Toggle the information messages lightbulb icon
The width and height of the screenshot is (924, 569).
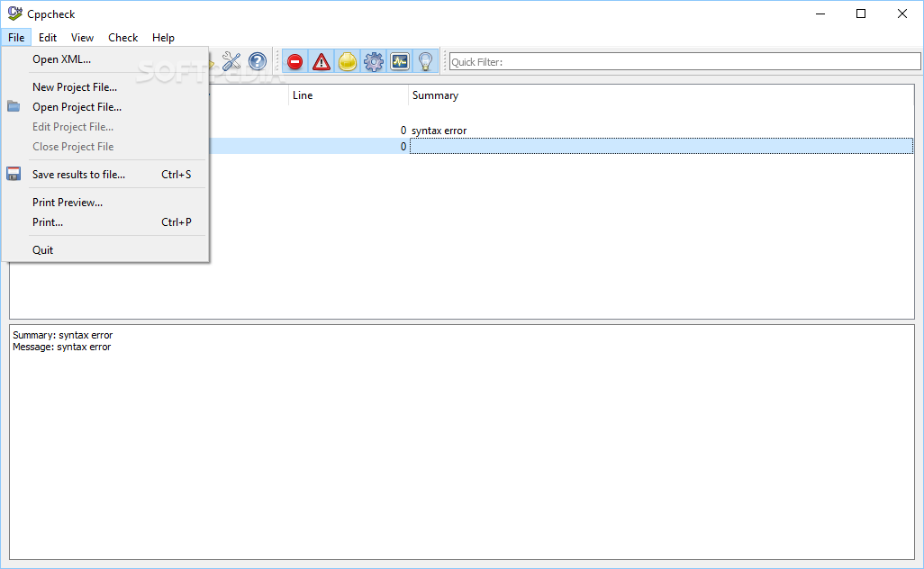point(425,61)
